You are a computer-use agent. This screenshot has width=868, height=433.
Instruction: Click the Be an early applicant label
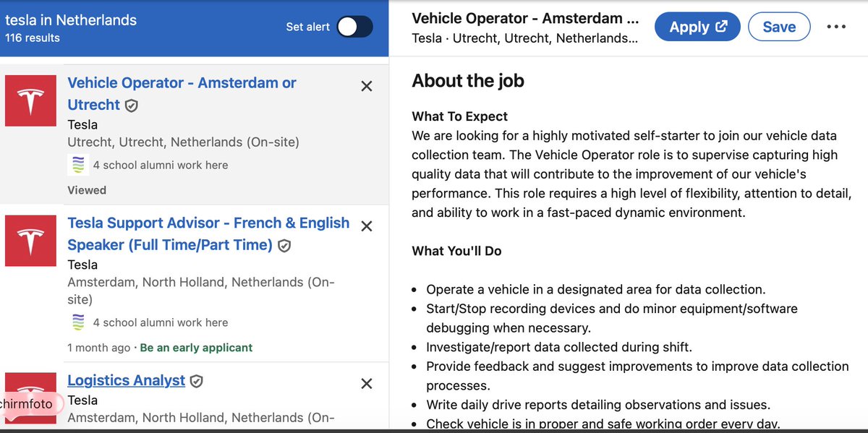[x=196, y=348]
